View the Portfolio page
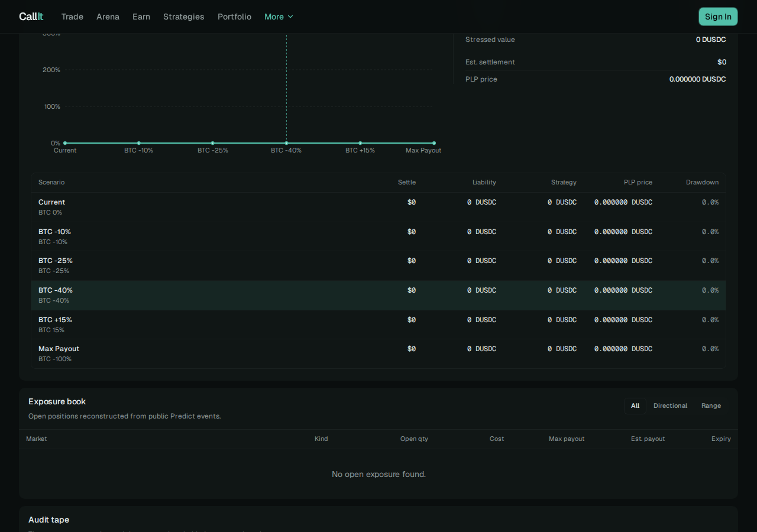 click(x=234, y=17)
